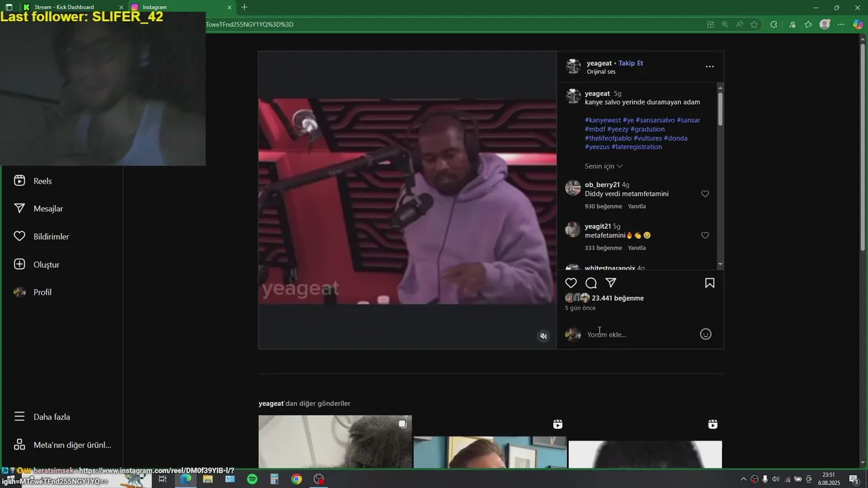Open Bildirimler notifications
The image size is (868, 488).
41,237
